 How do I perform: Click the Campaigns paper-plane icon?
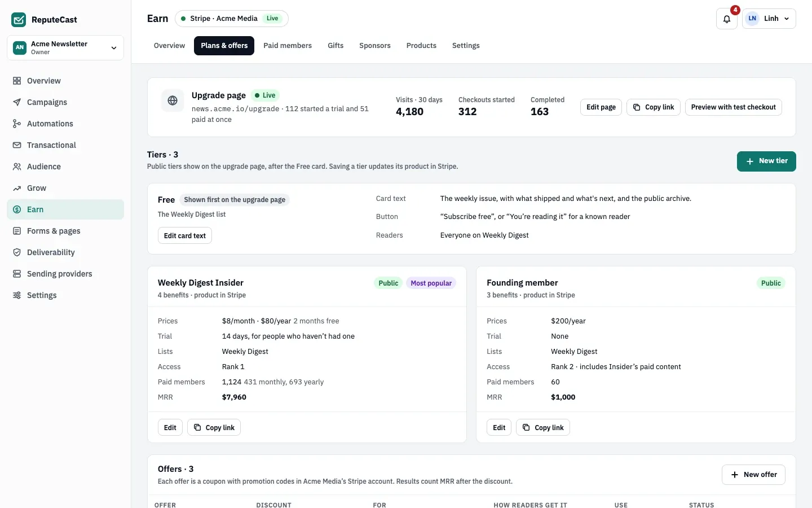point(17,102)
